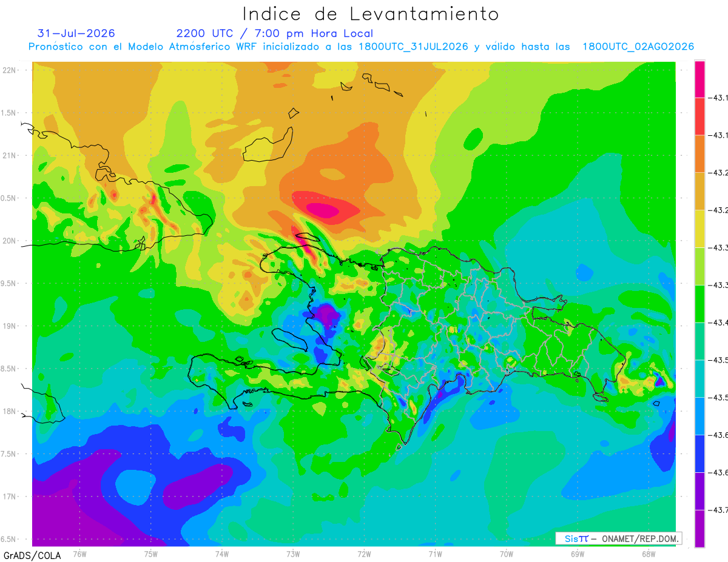Click the date text "31-Jul-2026"
728x562 pixels.
[x=76, y=33]
